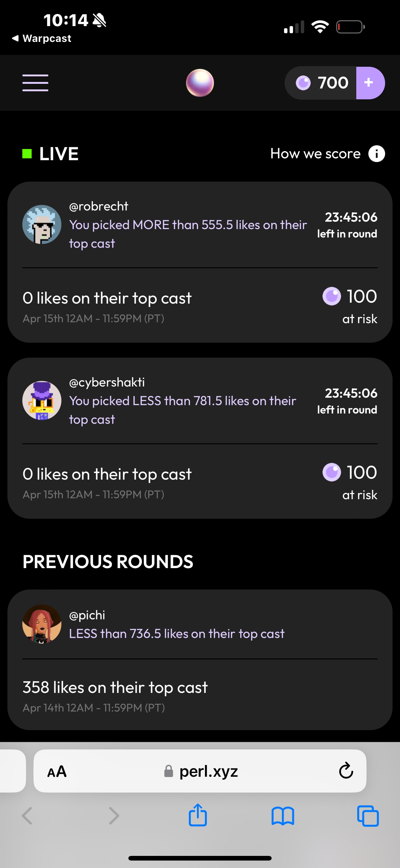Reload the perl.xyz page
The width and height of the screenshot is (400, 868).
point(346,771)
